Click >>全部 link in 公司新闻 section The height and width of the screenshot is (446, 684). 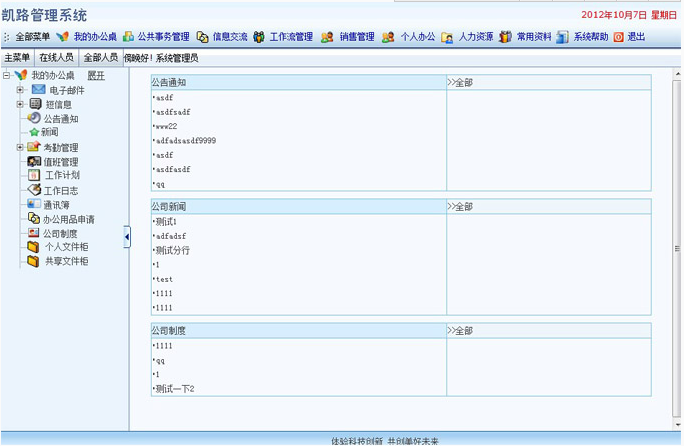pos(461,206)
